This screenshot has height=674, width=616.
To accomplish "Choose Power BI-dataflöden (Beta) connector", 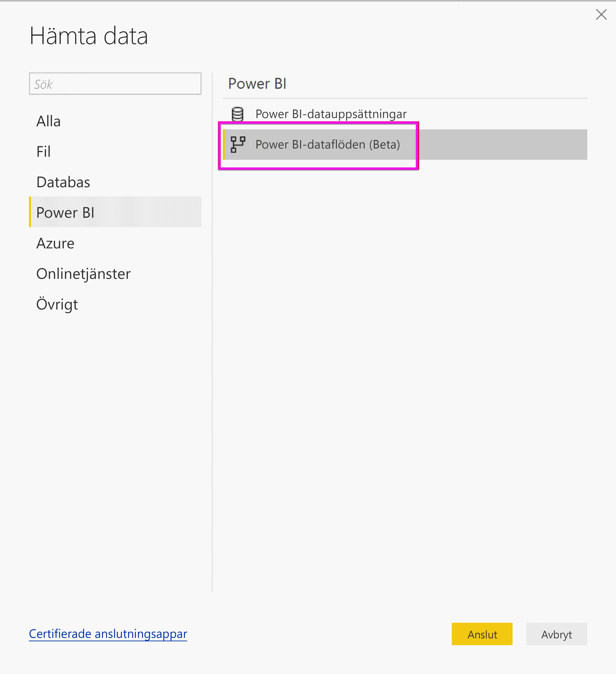I will coord(405,145).
